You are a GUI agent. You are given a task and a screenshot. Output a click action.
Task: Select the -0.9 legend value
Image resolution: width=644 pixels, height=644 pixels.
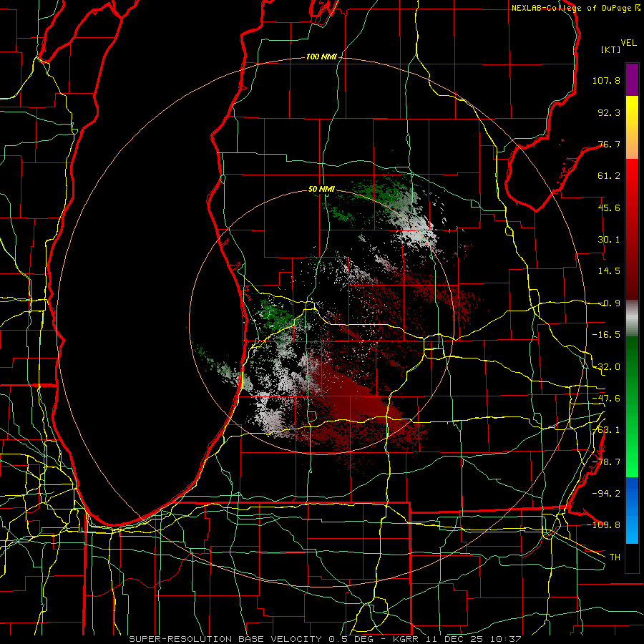coord(609,303)
